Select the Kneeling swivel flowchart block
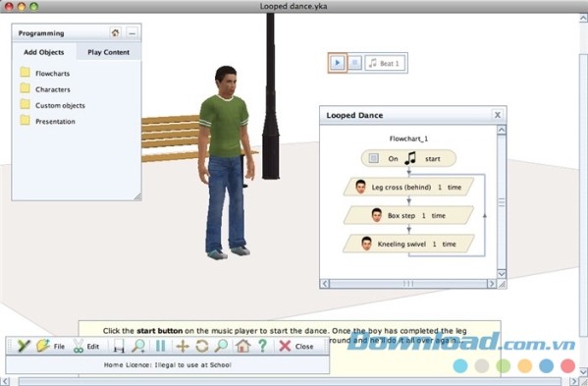Viewport: 588px width, 386px height. tap(408, 244)
